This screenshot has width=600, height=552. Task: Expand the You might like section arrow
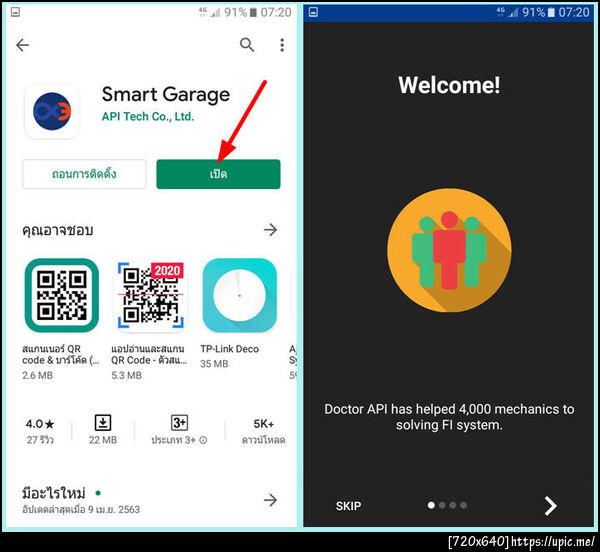(x=270, y=230)
